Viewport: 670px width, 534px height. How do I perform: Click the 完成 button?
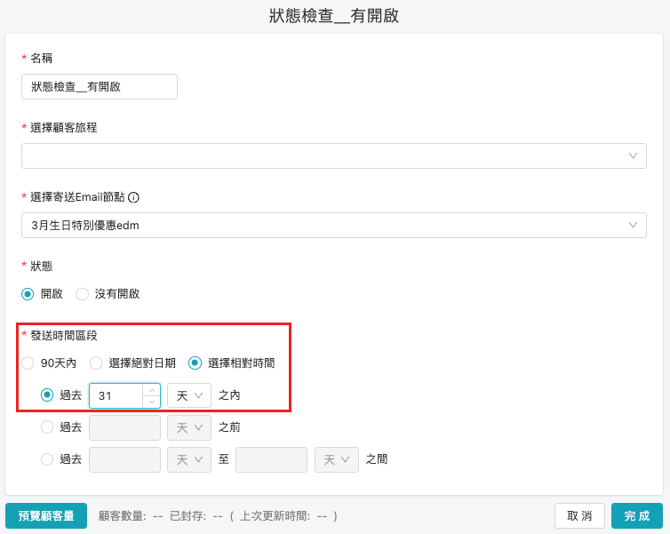click(636, 516)
